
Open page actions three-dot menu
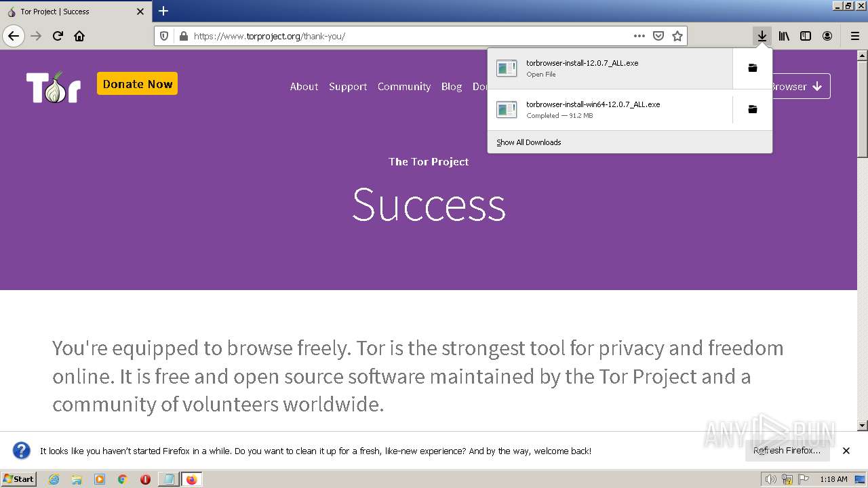(639, 36)
